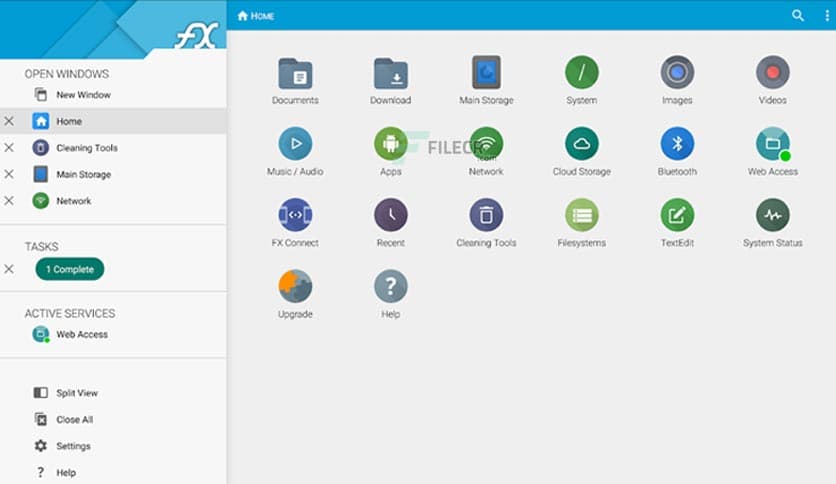Open the Help question mark icon in grid

(x=390, y=286)
